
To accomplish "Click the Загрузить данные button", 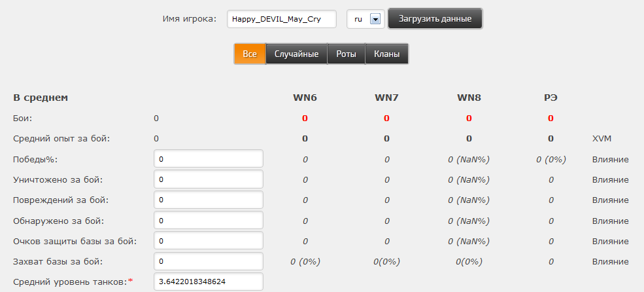I will click(435, 19).
